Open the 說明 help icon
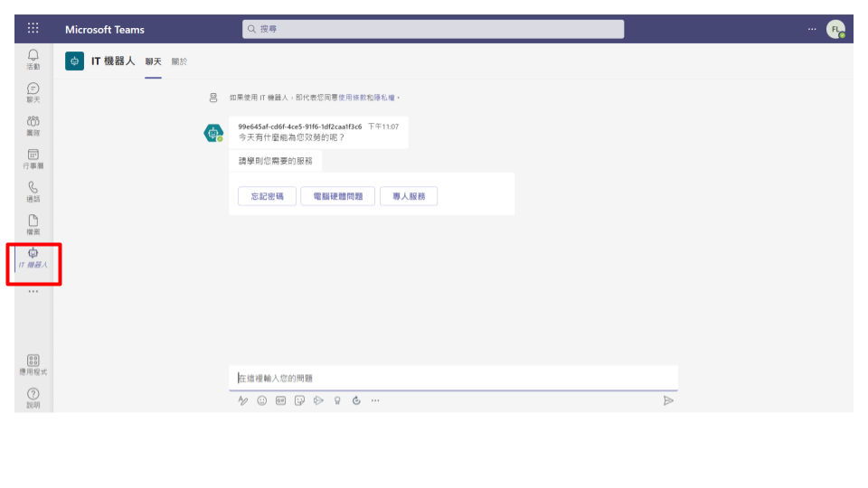The image size is (868, 488). 33,398
